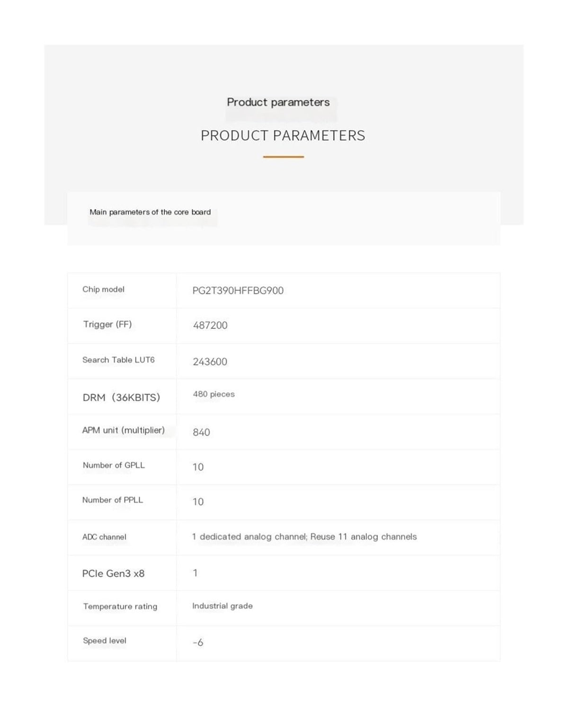Click the orange underline divider
The image size is (568, 728).
click(284, 157)
